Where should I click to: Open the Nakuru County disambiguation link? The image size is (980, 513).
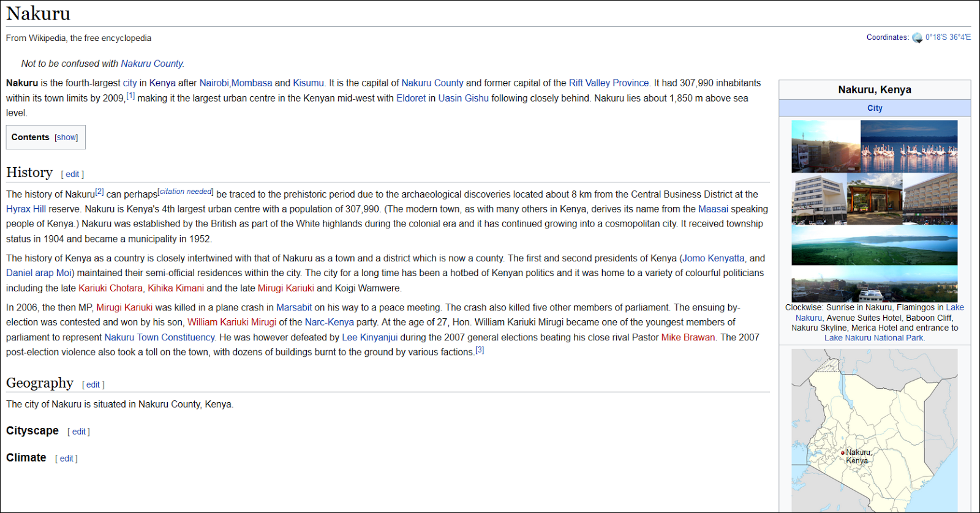pos(152,64)
